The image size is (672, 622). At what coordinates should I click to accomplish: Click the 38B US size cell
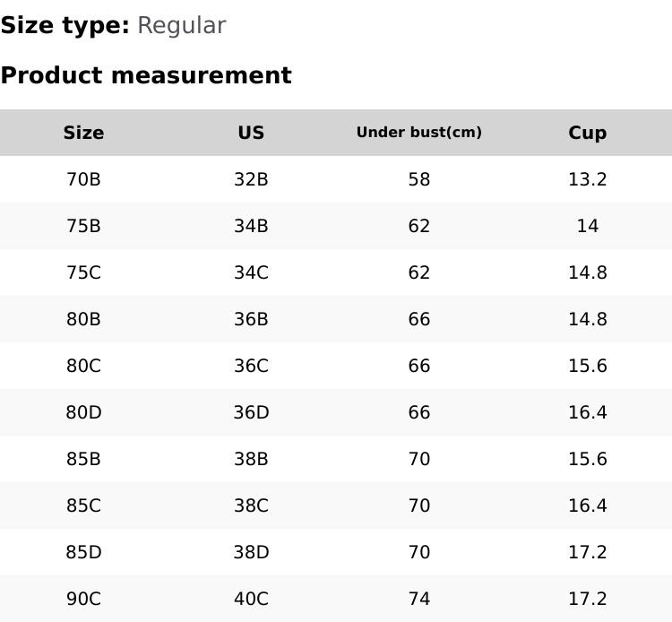(251, 459)
